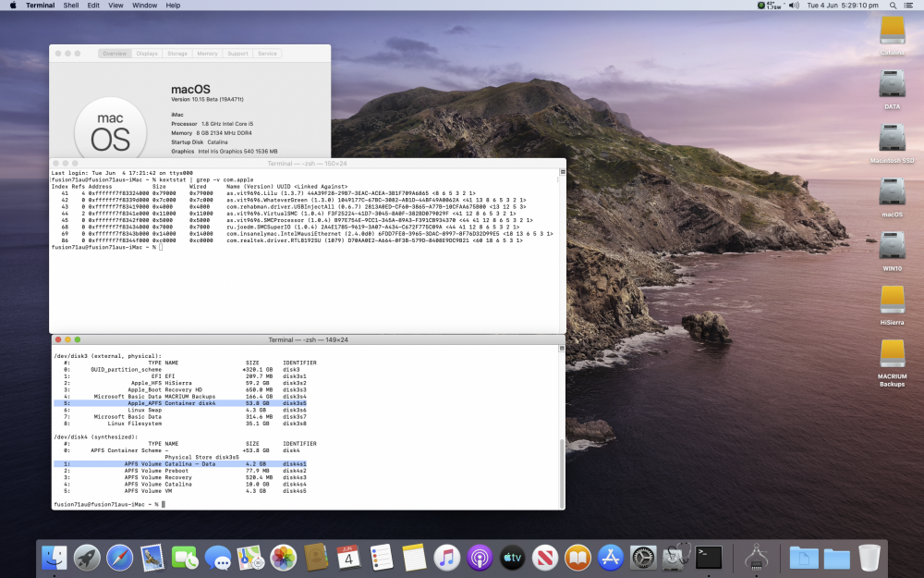Image resolution: width=924 pixels, height=578 pixels.
Task: Select the WIN10 drive on desktop
Action: 893,245
